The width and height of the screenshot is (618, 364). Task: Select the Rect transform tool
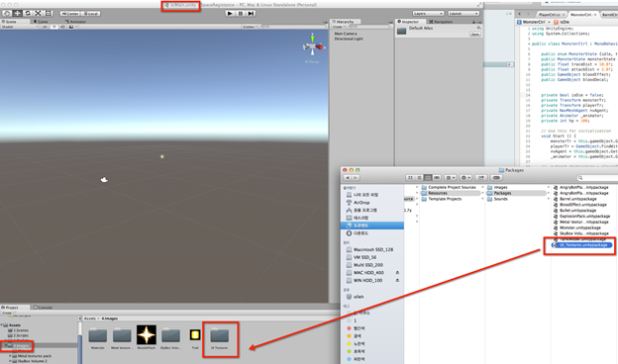[x=49, y=14]
